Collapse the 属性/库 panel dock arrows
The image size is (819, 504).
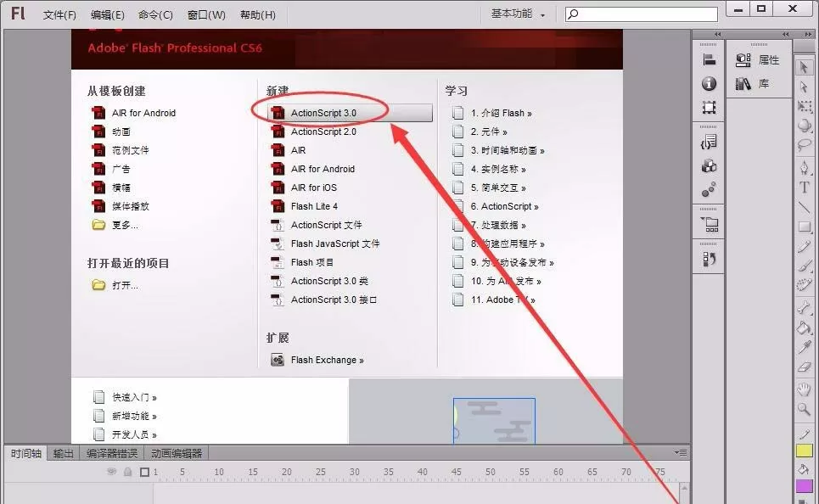coord(785,35)
